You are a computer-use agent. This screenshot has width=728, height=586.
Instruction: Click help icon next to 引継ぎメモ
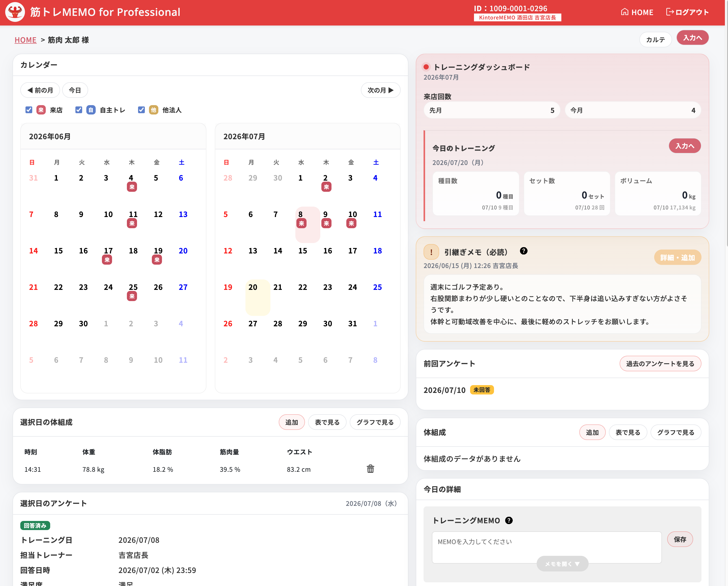coord(523,251)
